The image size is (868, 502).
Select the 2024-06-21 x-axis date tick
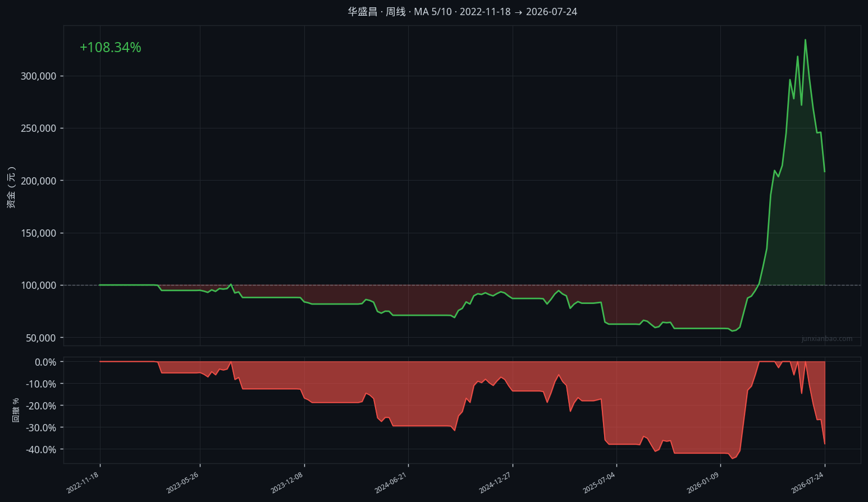click(x=391, y=482)
